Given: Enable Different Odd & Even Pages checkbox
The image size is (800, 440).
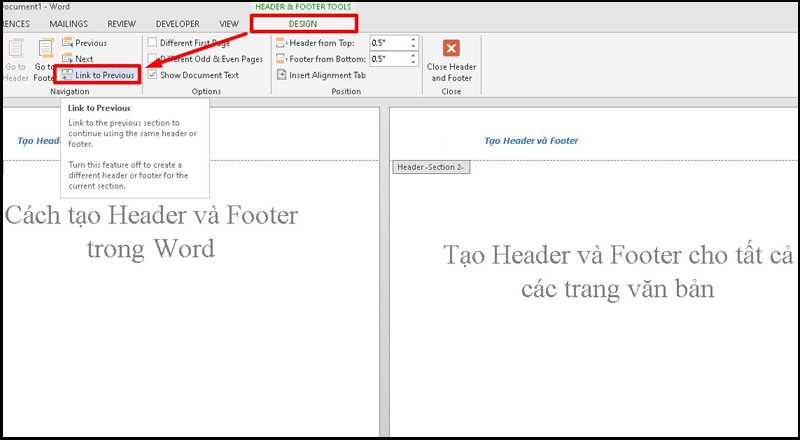Looking at the screenshot, I should click(x=152, y=59).
